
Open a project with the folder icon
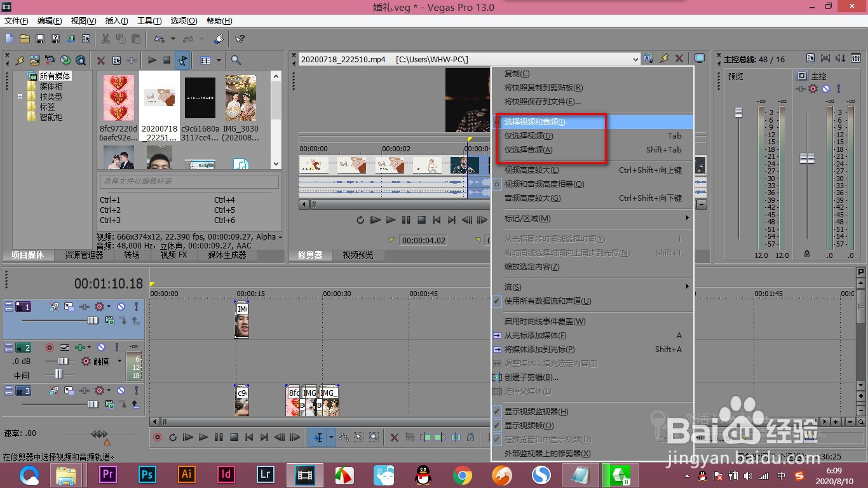25,39
